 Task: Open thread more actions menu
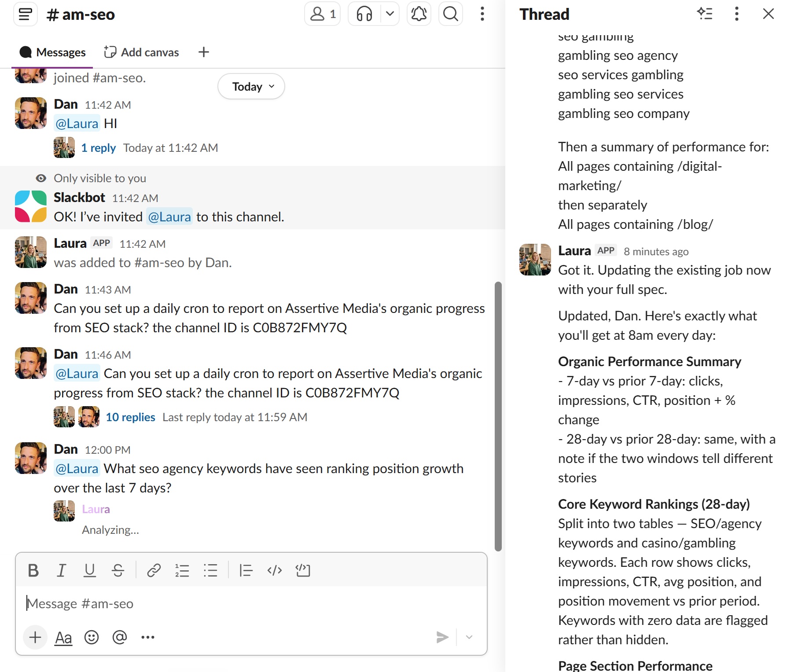[737, 14]
